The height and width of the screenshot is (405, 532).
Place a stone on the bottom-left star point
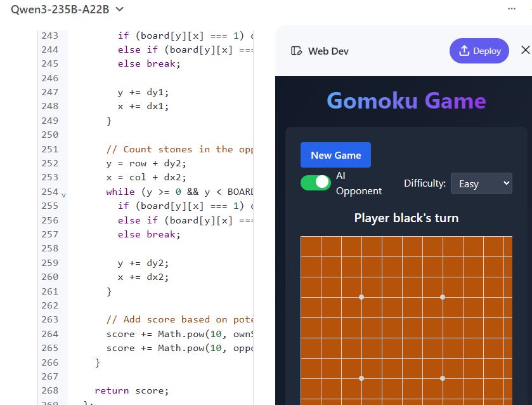coord(361,378)
